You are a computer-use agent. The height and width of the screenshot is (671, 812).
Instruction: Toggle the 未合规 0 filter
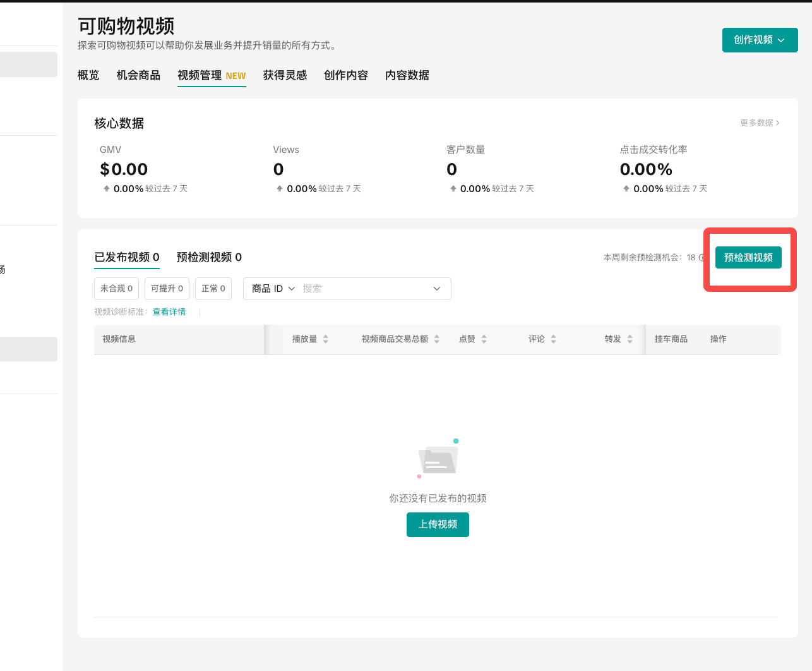point(117,289)
